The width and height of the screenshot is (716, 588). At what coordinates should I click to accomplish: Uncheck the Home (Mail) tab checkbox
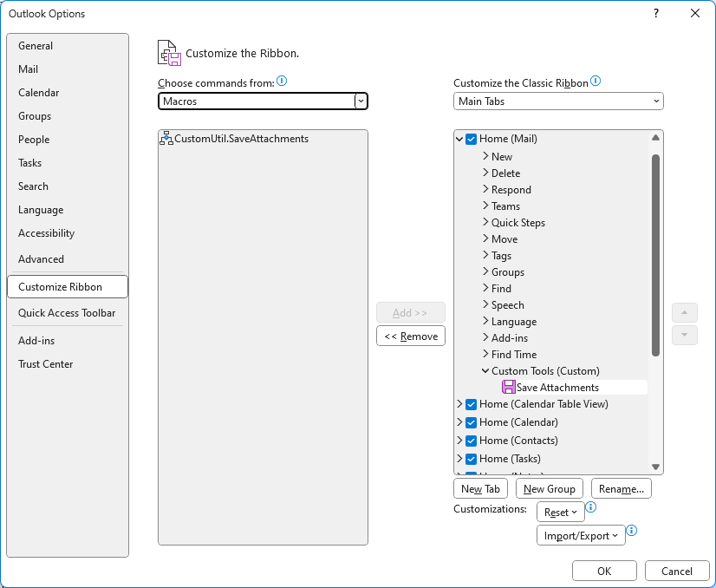(471, 139)
